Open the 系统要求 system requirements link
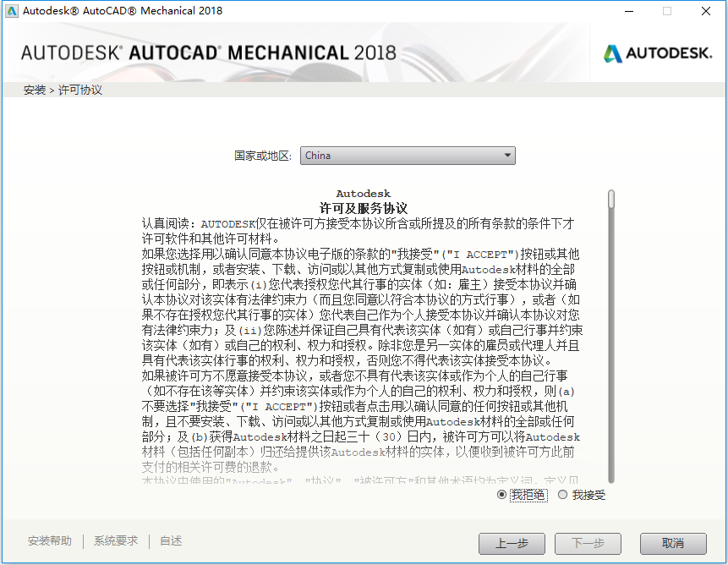The width and height of the screenshot is (728, 565). 116,540
